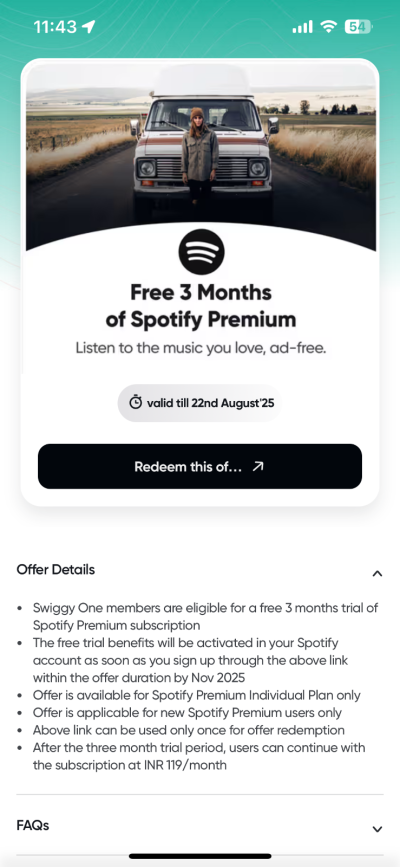This screenshot has width=400, height=867.
Task: Redeem this offer button
Action: [200, 466]
